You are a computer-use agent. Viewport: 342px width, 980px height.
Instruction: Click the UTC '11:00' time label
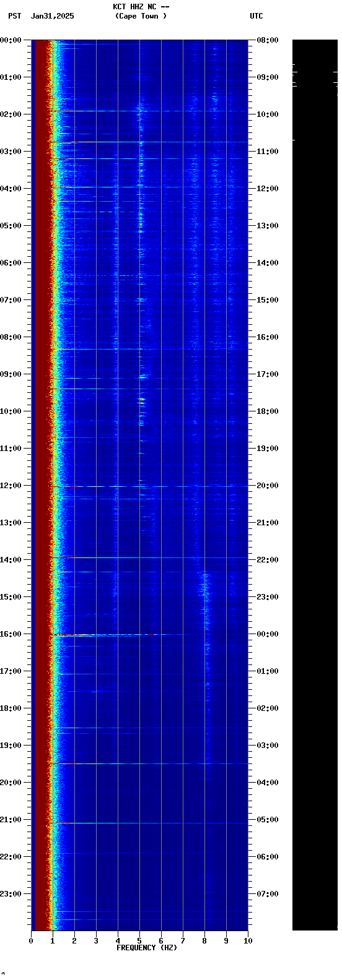coord(268,152)
